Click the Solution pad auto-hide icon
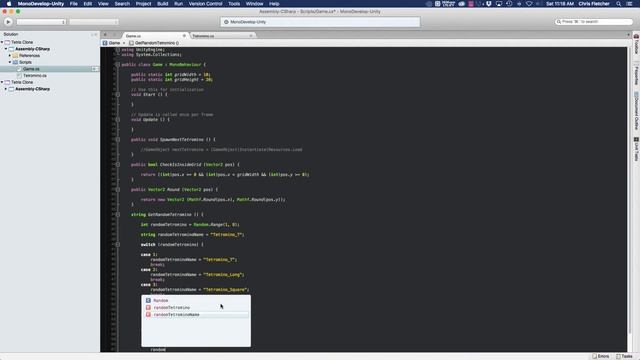 tap(92, 35)
